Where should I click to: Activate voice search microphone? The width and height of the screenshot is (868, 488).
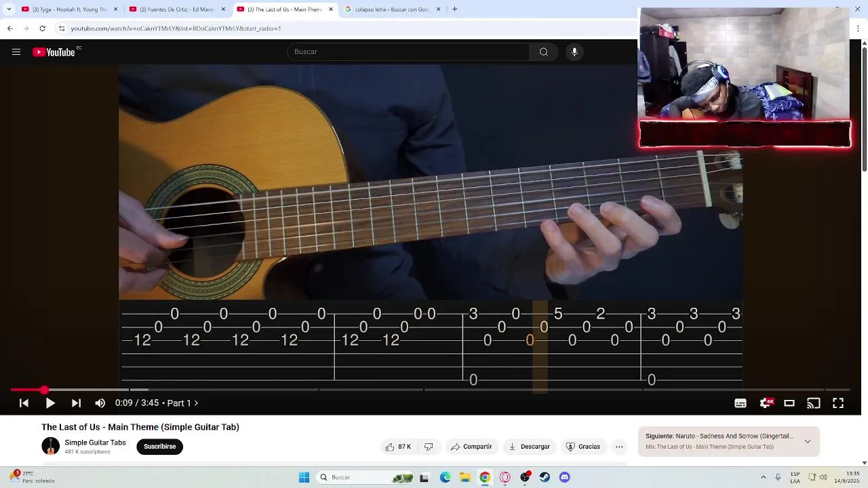click(x=574, y=52)
